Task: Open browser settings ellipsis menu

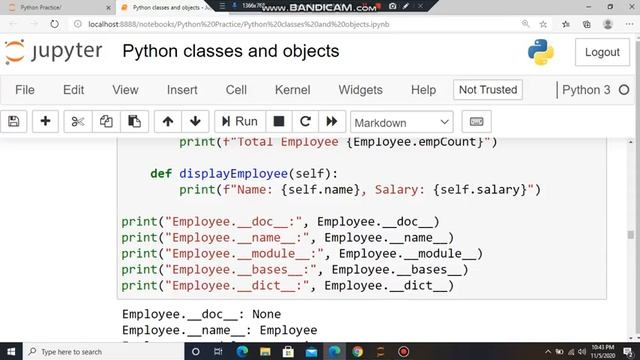Action: (629, 24)
